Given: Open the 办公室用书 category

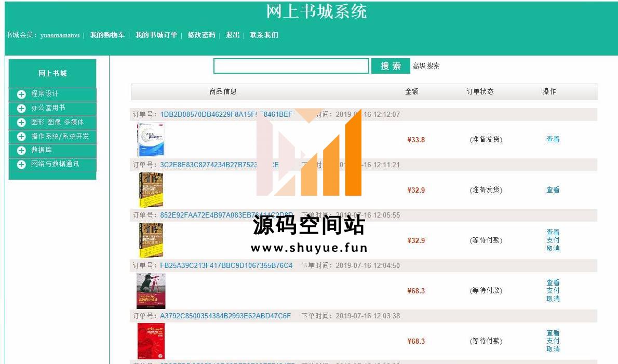Looking at the screenshot, I should (x=48, y=108).
